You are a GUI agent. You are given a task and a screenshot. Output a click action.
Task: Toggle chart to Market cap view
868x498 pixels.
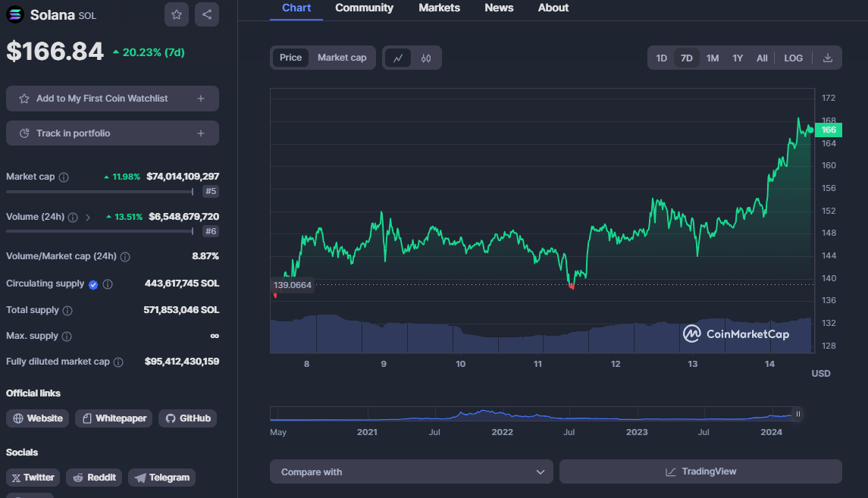pyautogui.click(x=342, y=58)
